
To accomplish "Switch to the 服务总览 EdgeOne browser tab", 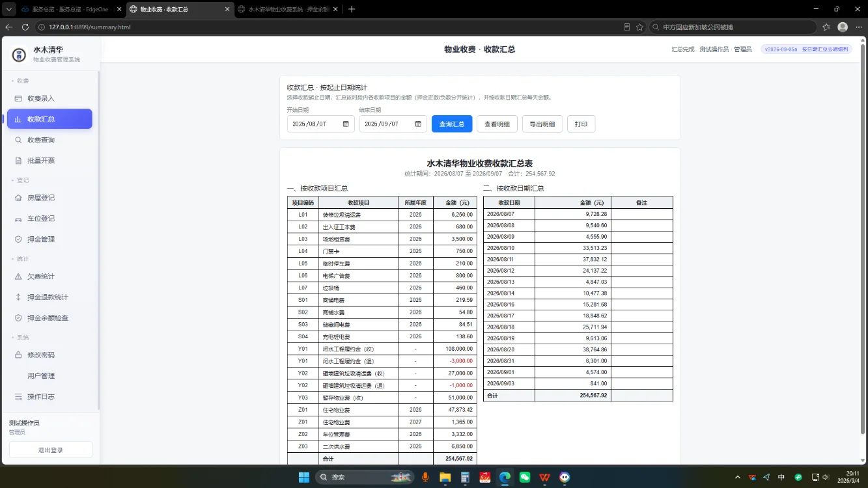I will (x=72, y=9).
